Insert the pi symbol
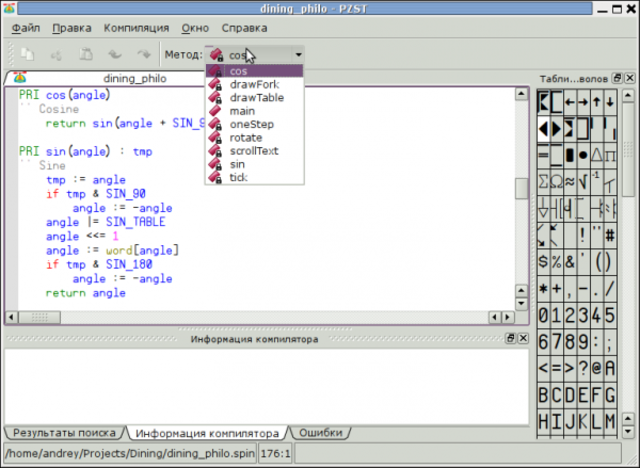The width and height of the screenshot is (640, 468). [610, 155]
